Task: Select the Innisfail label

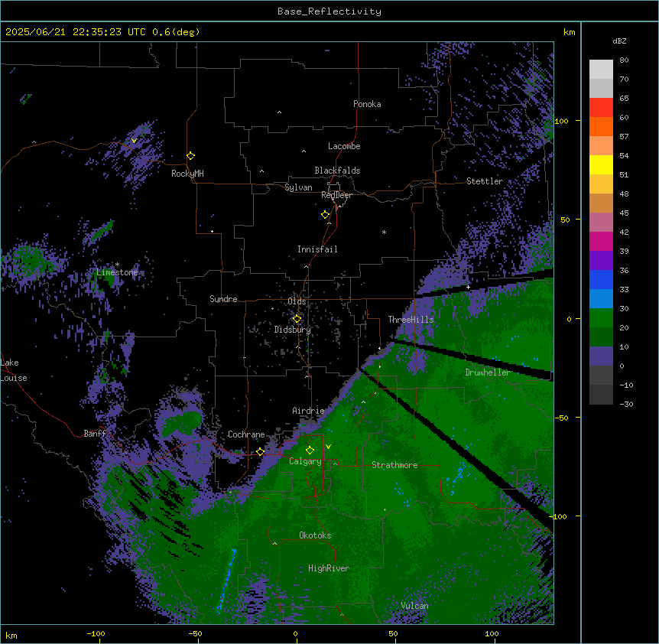Action: (317, 249)
